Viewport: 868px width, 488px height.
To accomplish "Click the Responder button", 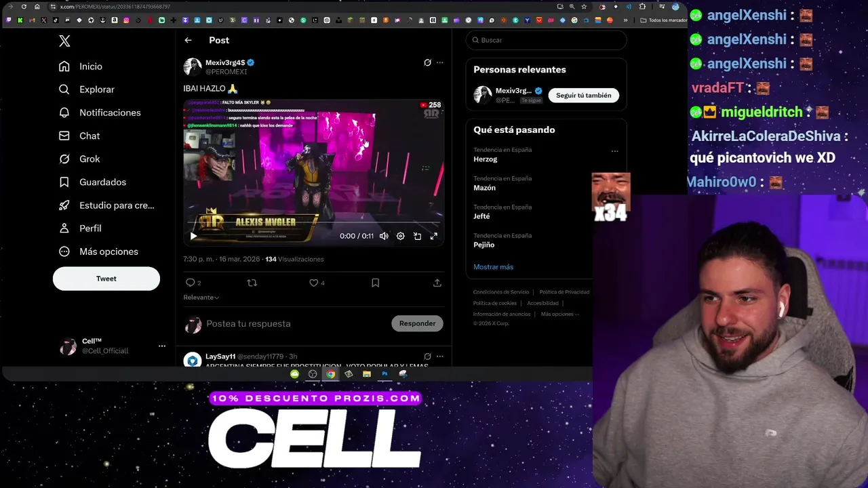I will pos(417,323).
